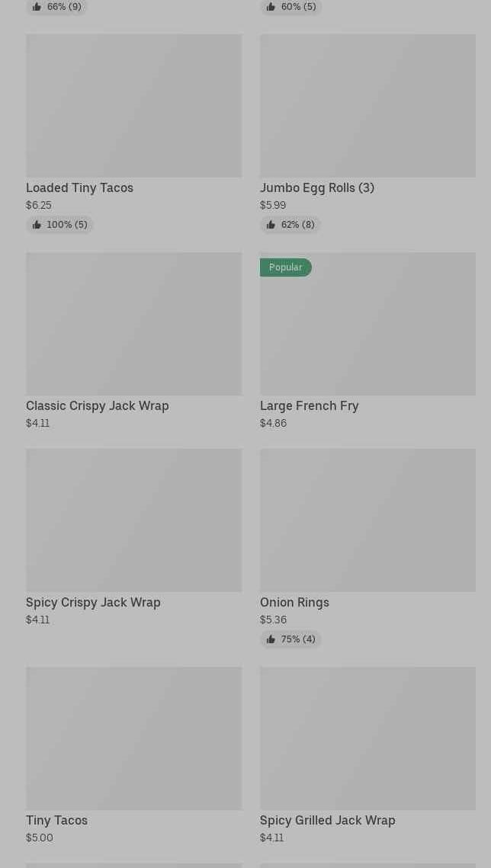The image size is (491, 868).
Task: Select the Spicy Grilled Jack Wrap title
Action: (x=328, y=821)
